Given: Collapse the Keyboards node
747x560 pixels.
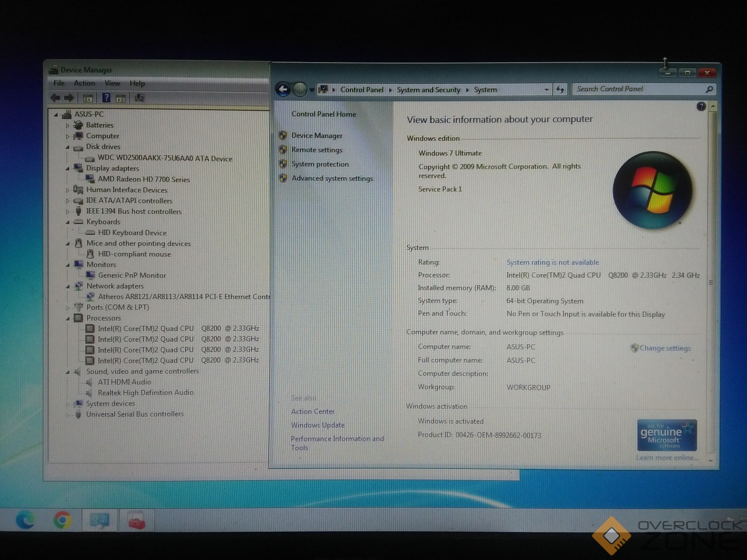Looking at the screenshot, I should 68,222.
